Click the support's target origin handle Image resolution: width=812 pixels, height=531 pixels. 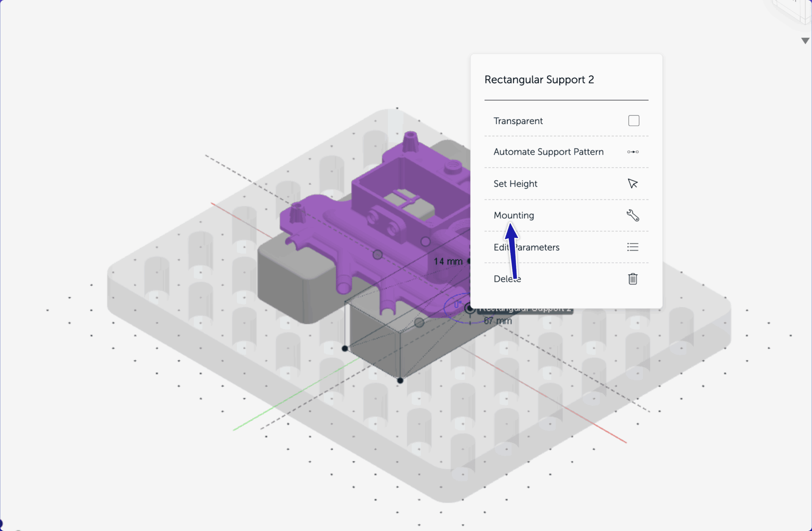[469, 309]
